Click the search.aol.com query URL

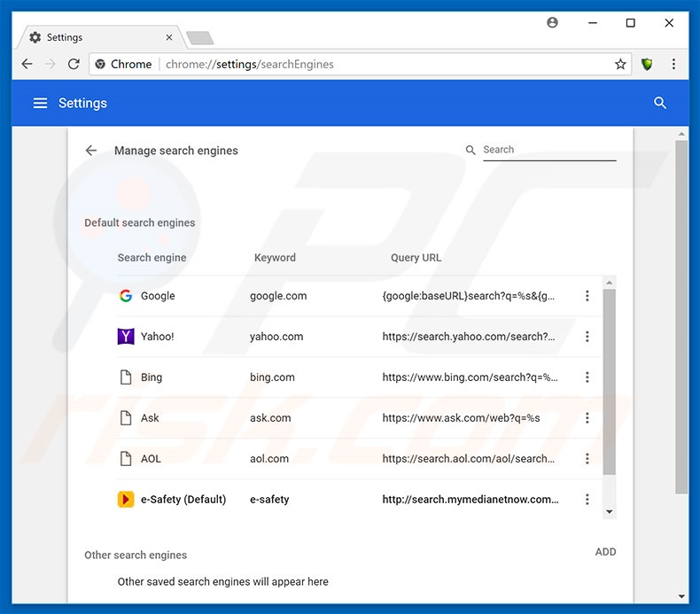click(x=469, y=459)
